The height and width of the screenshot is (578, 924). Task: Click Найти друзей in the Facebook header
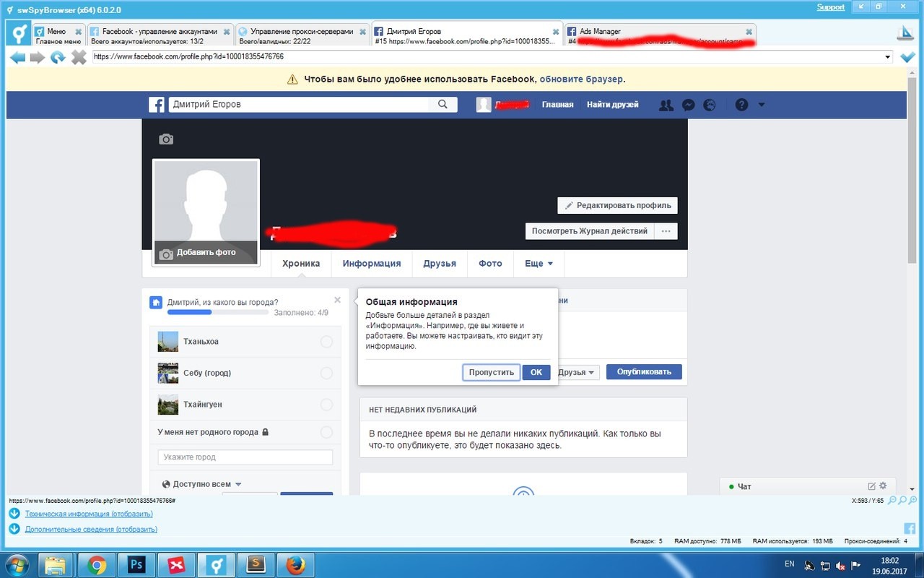coord(613,105)
